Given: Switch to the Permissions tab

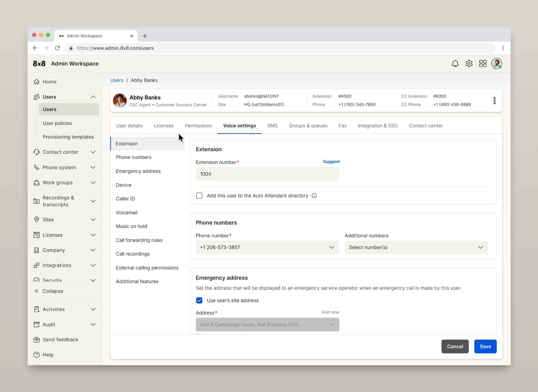Looking at the screenshot, I should (x=198, y=126).
